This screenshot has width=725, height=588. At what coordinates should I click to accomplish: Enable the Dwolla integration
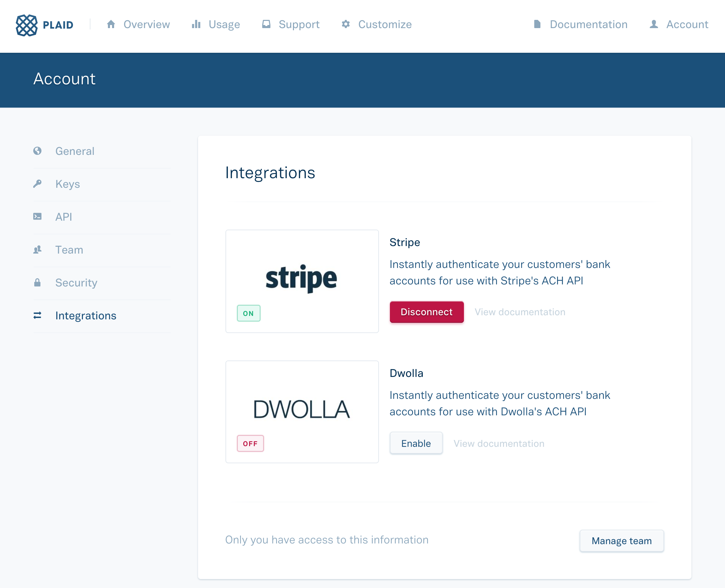[x=416, y=443]
